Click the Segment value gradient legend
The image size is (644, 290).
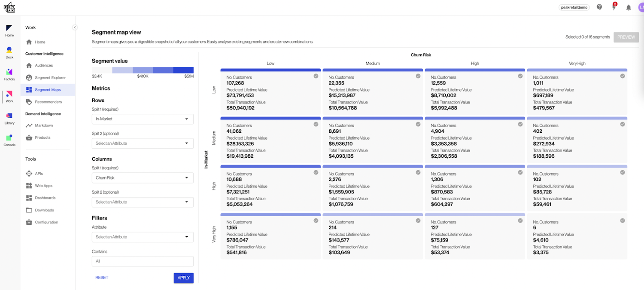tap(142, 70)
